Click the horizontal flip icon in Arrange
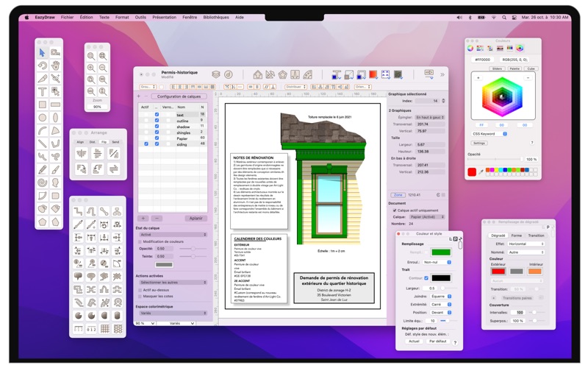Image resolution: width=588 pixels, height=368 pixels. [x=82, y=153]
